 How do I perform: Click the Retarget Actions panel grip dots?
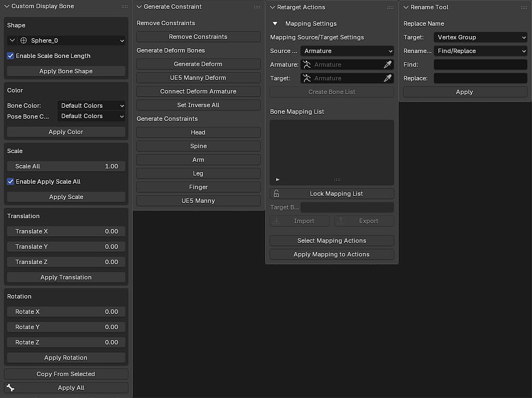(x=390, y=7)
